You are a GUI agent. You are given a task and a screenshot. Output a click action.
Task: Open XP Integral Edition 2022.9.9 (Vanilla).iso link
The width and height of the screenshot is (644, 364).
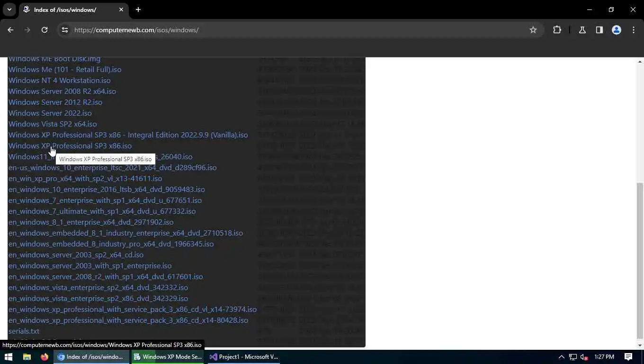pyautogui.click(x=128, y=135)
